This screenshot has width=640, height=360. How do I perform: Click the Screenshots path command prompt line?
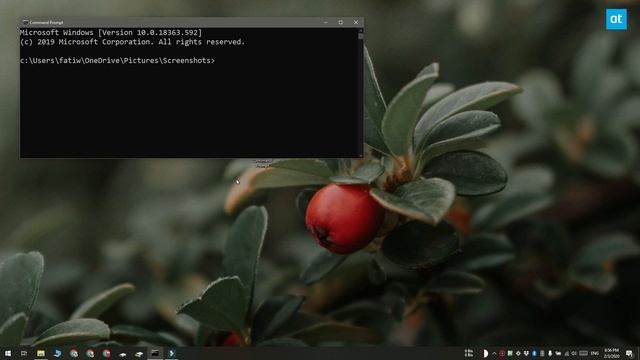(118, 60)
